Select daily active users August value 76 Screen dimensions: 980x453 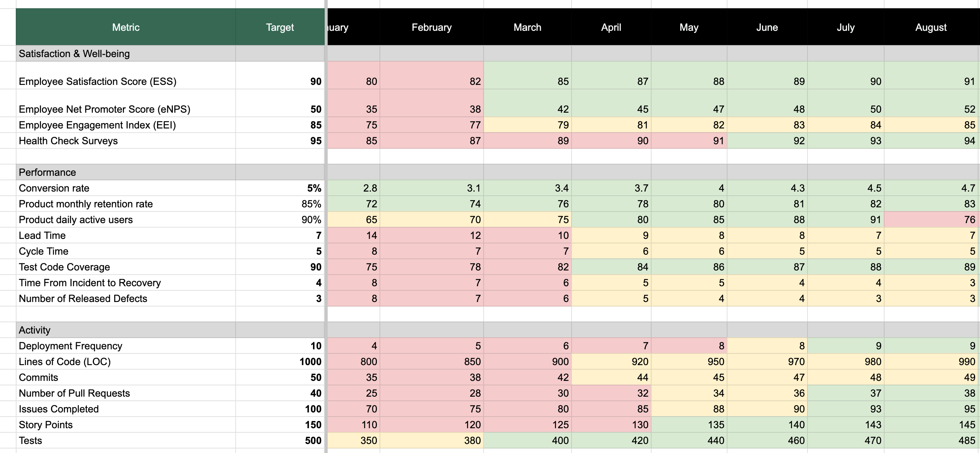click(x=931, y=219)
